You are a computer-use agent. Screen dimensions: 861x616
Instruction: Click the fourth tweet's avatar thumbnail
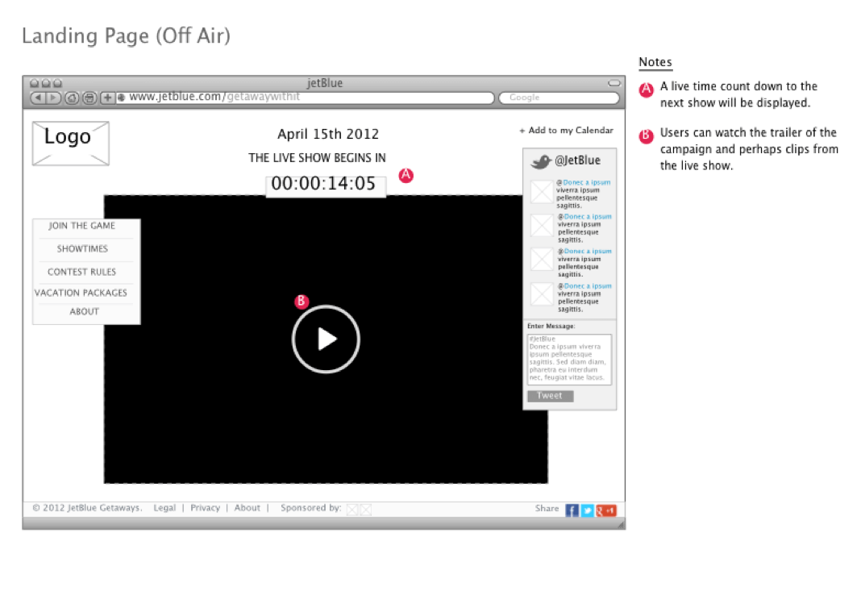(542, 294)
